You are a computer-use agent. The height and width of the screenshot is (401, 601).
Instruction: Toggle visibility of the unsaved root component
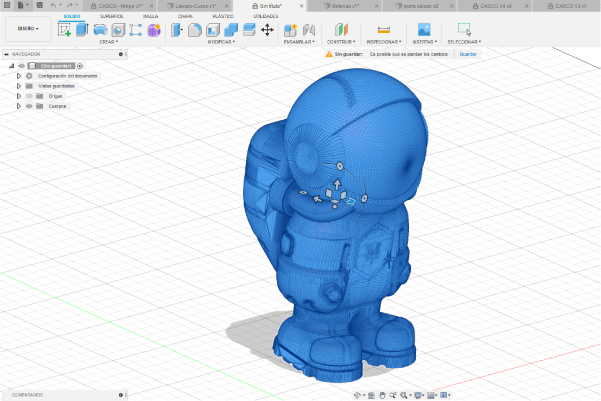[x=21, y=66]
